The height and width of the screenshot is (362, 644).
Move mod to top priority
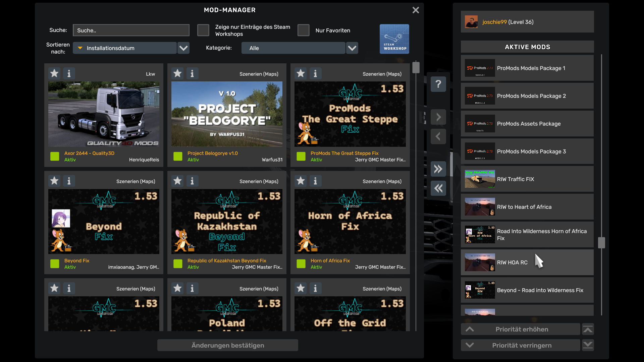[588, 329]
